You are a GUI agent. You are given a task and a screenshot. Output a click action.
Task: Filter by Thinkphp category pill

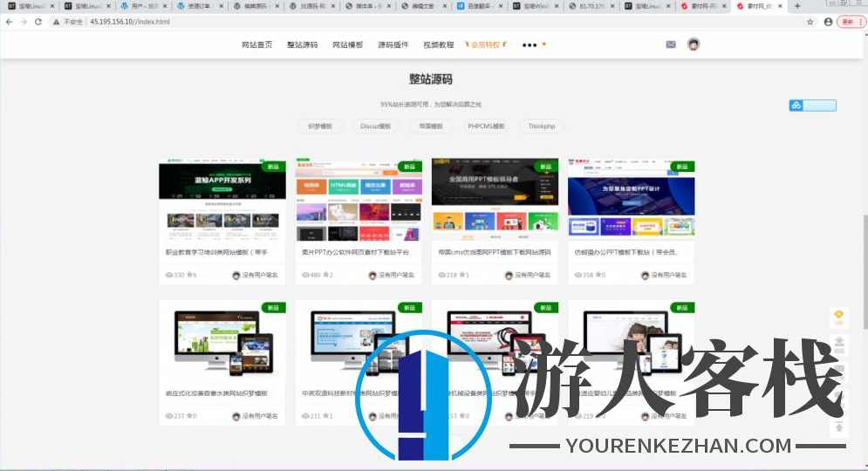tap(542, 126)
